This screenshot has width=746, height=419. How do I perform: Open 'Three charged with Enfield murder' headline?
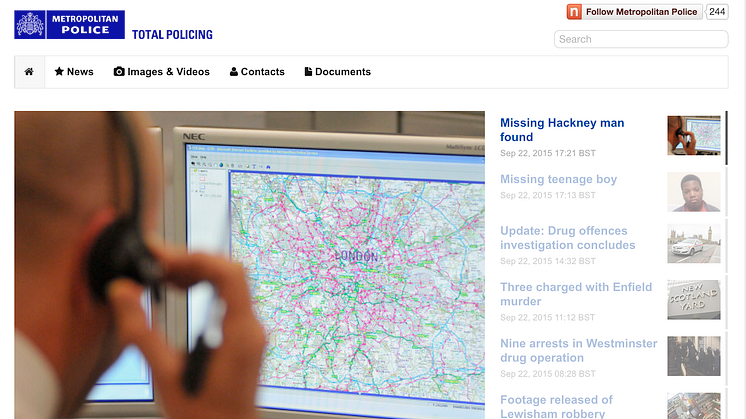[x=576, y=294]
